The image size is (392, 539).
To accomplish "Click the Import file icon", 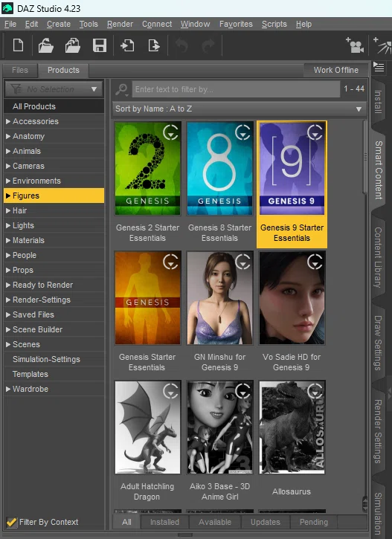I will point(127,45).
